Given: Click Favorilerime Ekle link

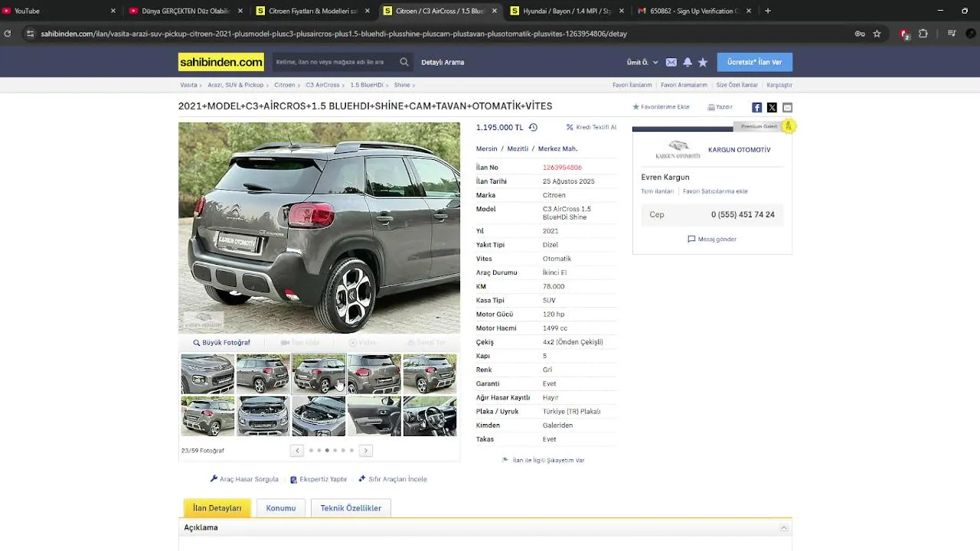Looking at the screenshot, I should [661, 107].
